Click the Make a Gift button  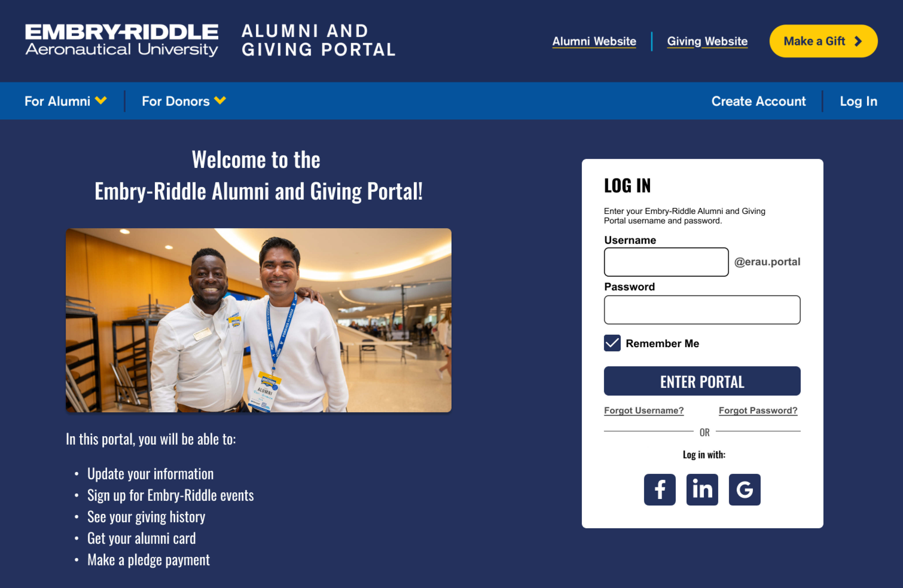click(823, 41)
